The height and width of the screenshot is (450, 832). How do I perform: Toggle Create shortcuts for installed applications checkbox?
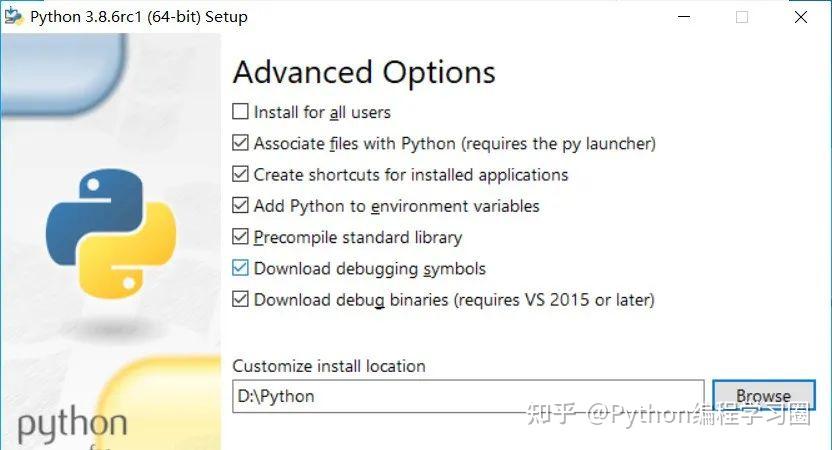pyautogui.click(x=240, y=174)
